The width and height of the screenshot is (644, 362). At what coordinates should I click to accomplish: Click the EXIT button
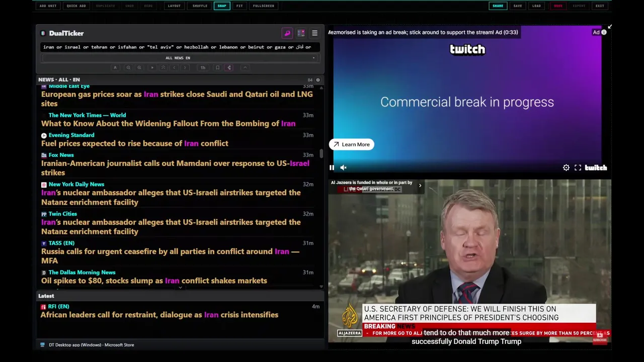(600, 6)
